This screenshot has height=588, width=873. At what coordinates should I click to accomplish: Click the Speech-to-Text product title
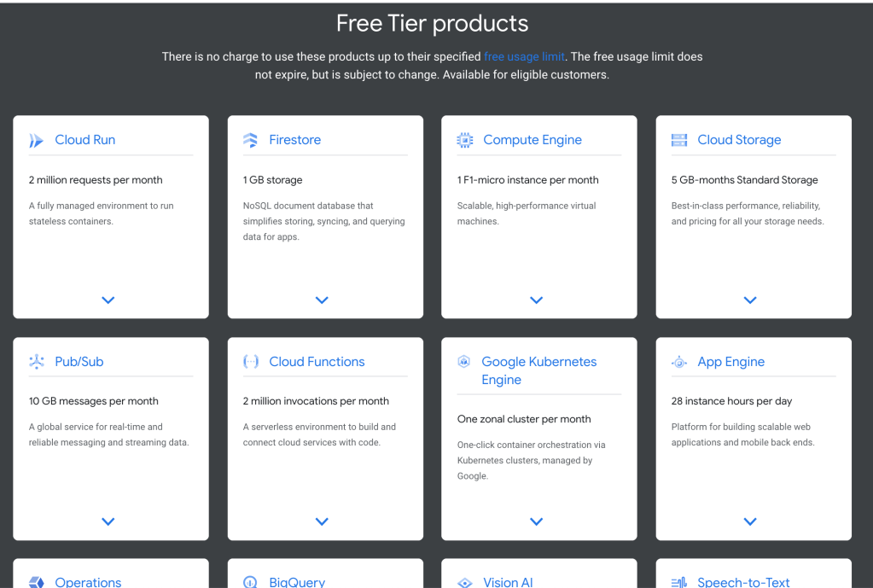coord(743,582)
